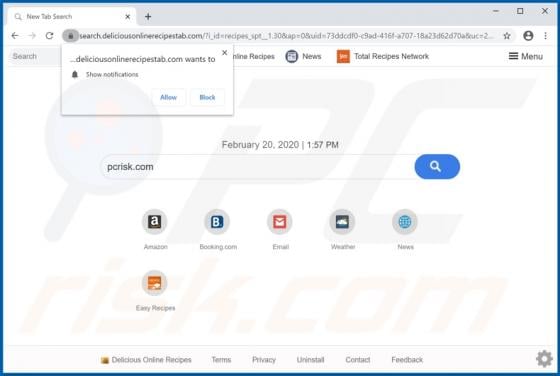Open the Total Recipes Network link
This screenshot has width=560, height=376.
click(x=391, y=56)
